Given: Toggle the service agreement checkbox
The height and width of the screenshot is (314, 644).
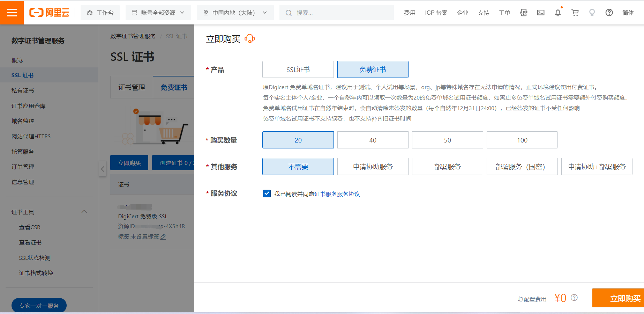Looking at the screenshot, I should click(x=267, y=193).
